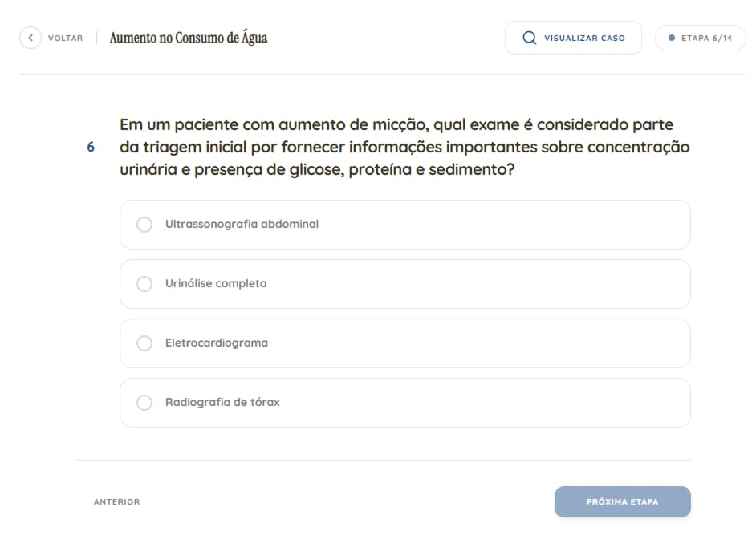Click the back arrow circle icon

point(30,38)
